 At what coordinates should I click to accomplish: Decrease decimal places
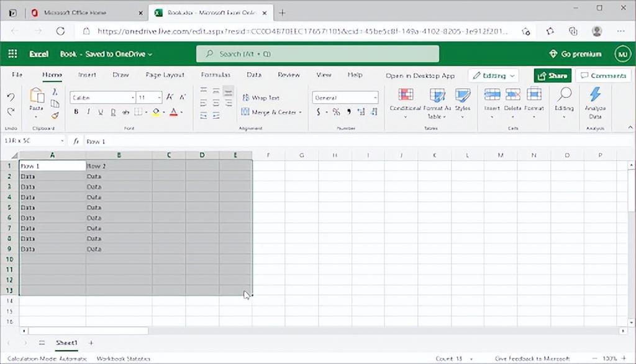(374, 112)
